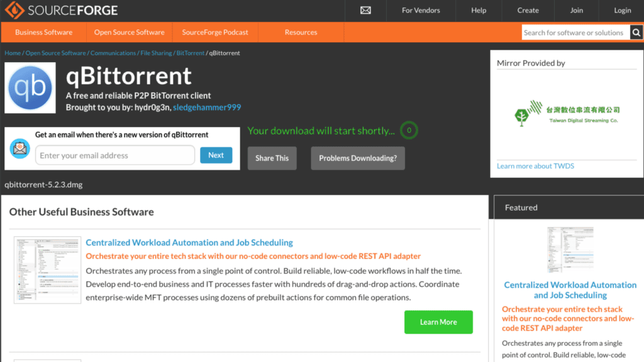Open the Open Source Software tab
Image resolution: width=644 pixels, height=362 pixels.
pyautogui.click(x=129, y=32)
